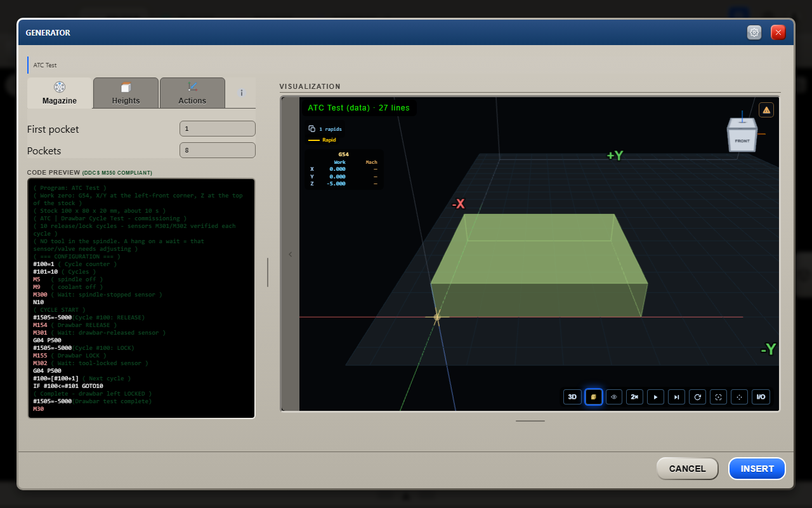
Task: Collapse the visualization side panel arrow
Action: pyautogui.click(x=291, y=254)
